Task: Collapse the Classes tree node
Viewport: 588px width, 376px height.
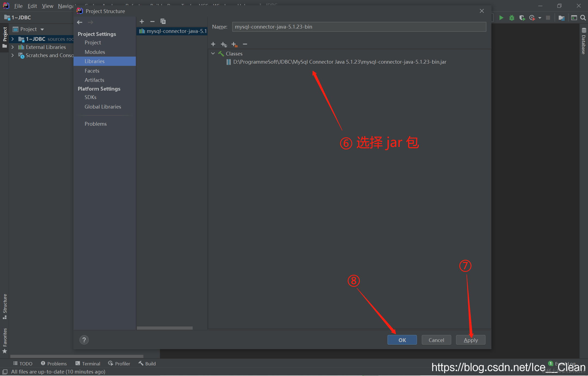Action: [213, 54]
